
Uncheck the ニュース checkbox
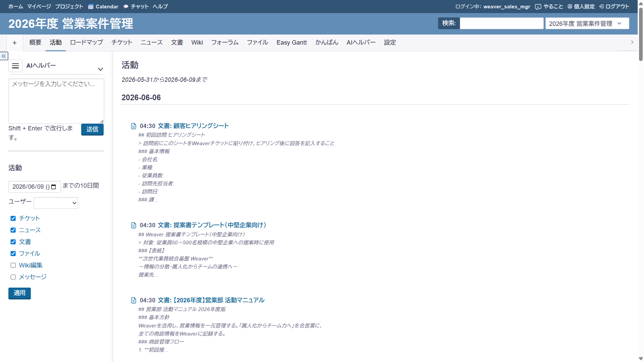pos(13,230)
